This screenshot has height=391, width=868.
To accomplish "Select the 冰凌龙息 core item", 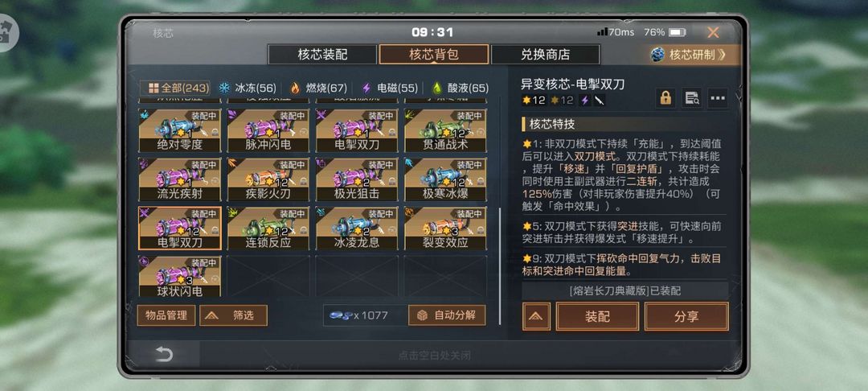I will [x=357, y=228].
